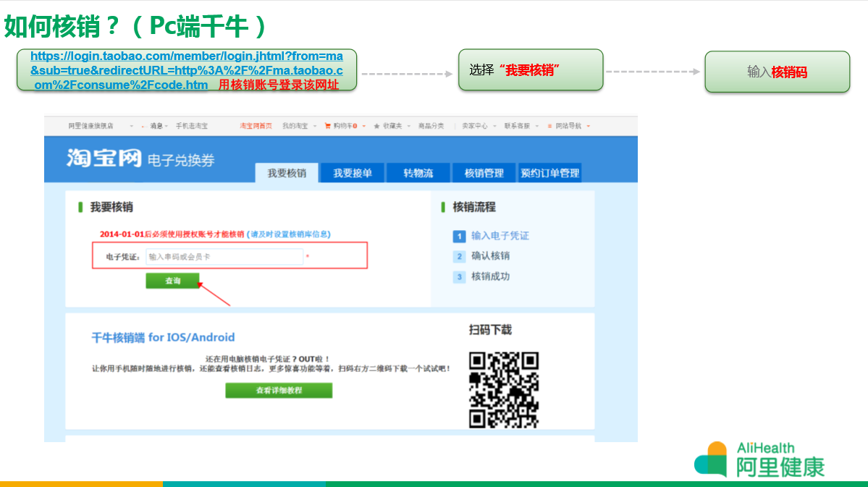This screenshot has width=868, height=487.
Task: Click the 扫码下载 label
Action: click(x=490, y=330)
